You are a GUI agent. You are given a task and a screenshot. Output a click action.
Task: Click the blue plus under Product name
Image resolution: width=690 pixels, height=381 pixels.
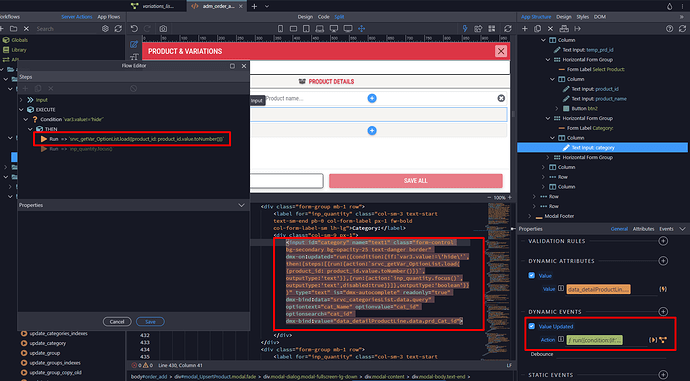(372, 131)
